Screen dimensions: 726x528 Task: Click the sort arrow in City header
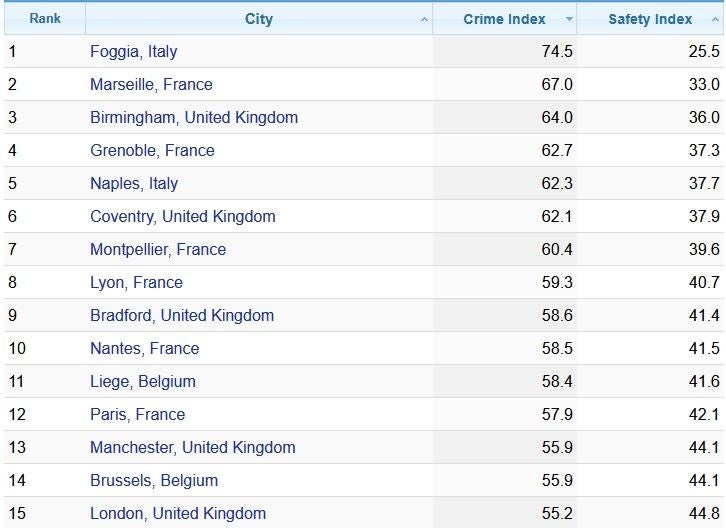point(424,19)
